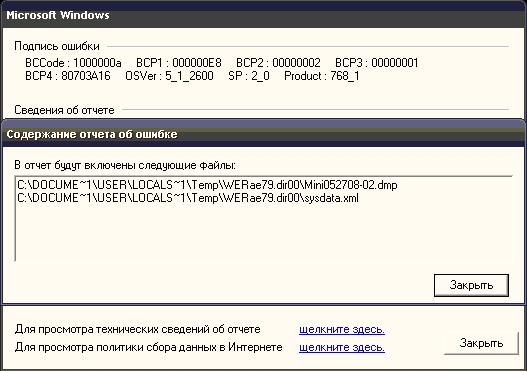Click the BCP3 : 00000001 value
This screenshot has height=372, width=527.
377,63
